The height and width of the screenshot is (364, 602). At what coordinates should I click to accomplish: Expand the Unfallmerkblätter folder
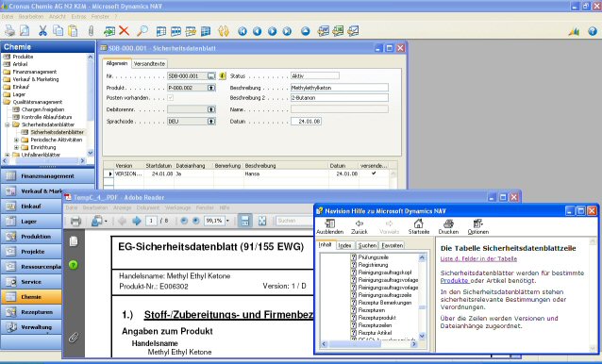pyautogui.click(x=8, y=155)
